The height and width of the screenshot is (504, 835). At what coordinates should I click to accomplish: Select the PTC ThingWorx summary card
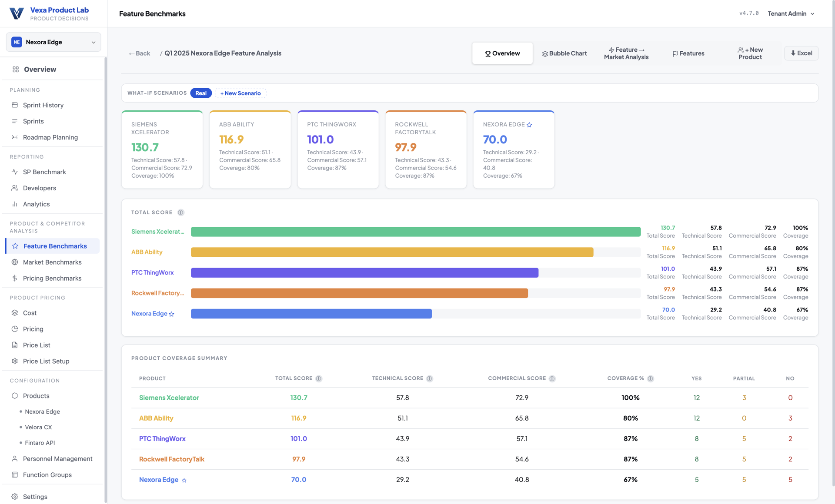(338, 149)
